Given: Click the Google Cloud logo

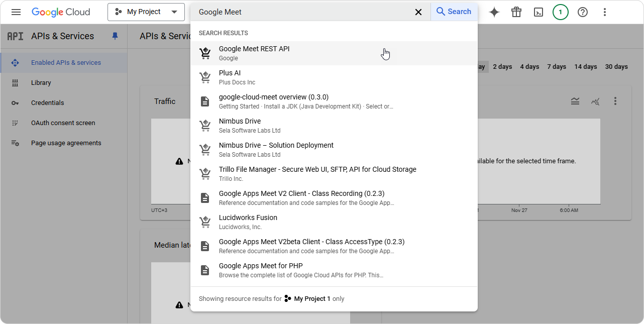Looking at the screenshot, I should point(61,12).
